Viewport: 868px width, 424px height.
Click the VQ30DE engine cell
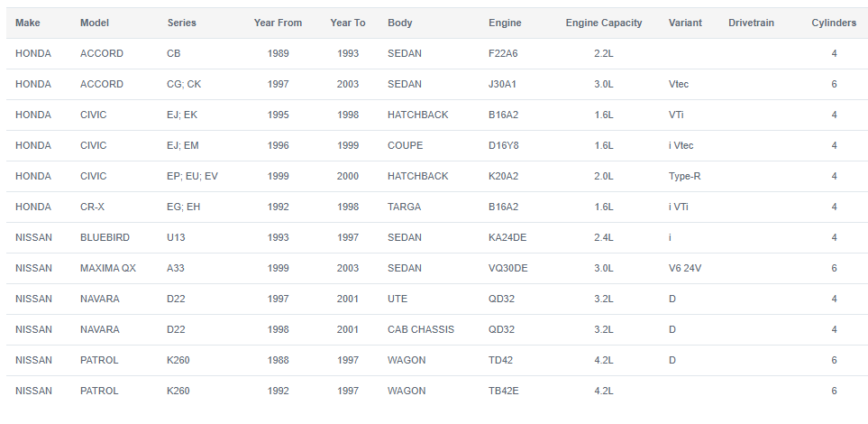click(507, 268)
